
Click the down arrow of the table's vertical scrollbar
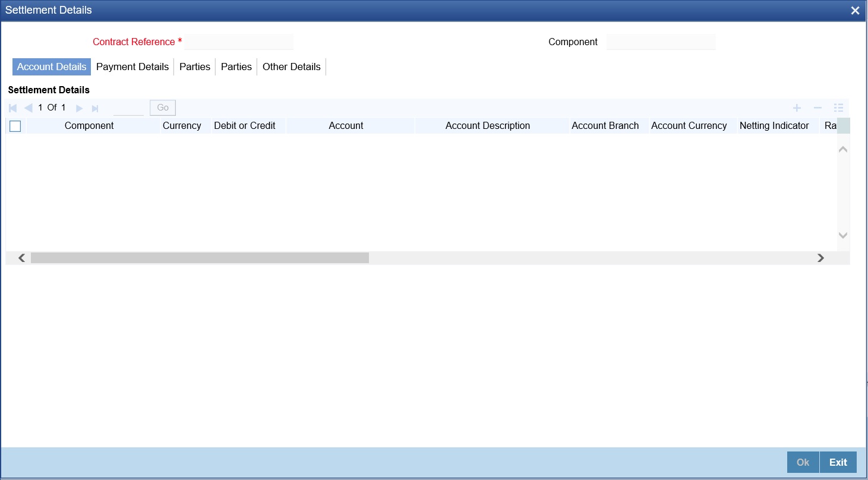tap(842, 235)
